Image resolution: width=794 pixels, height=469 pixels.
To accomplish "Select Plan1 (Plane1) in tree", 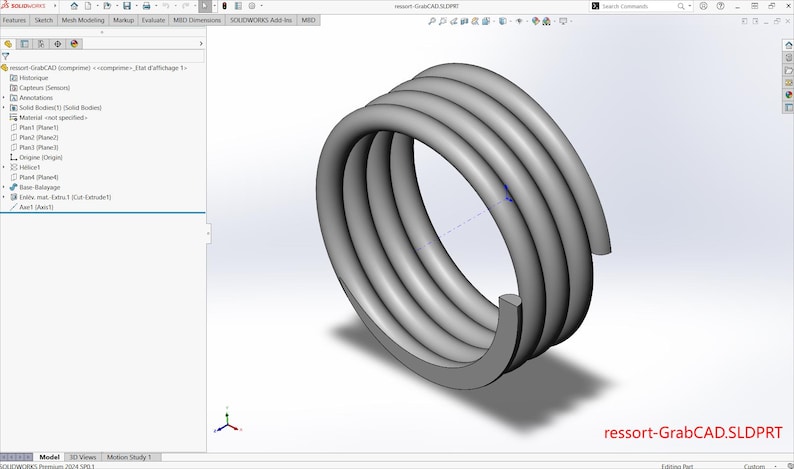I will [34, 128].
